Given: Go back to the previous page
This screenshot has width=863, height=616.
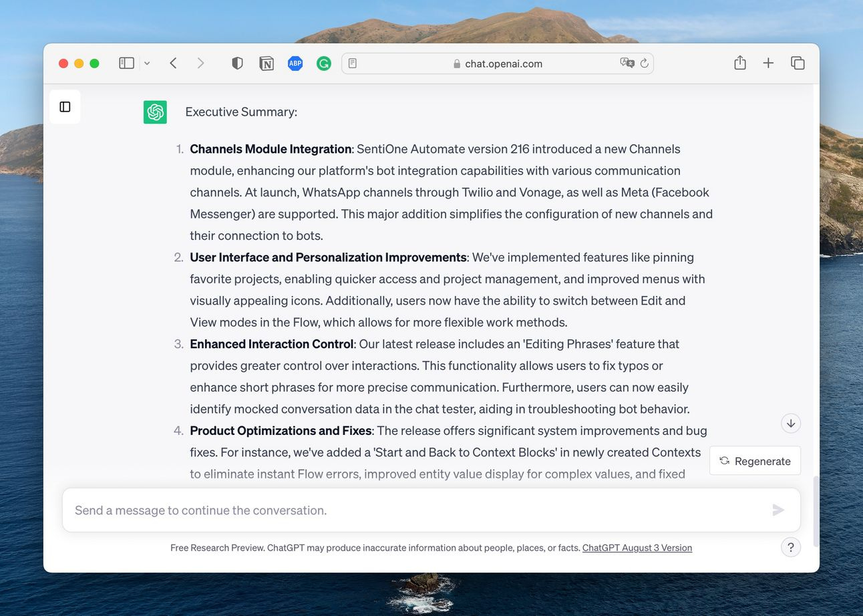Looking at the screenshot, I should point(173,63).
